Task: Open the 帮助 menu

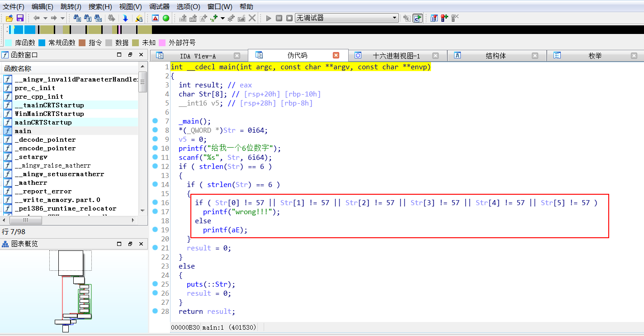Action: 246,6
